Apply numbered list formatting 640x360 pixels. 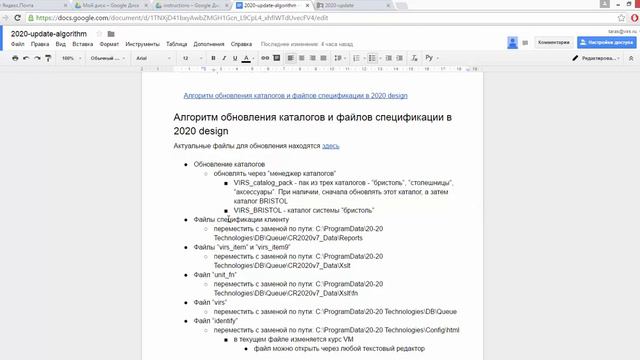tap(356, 58)
